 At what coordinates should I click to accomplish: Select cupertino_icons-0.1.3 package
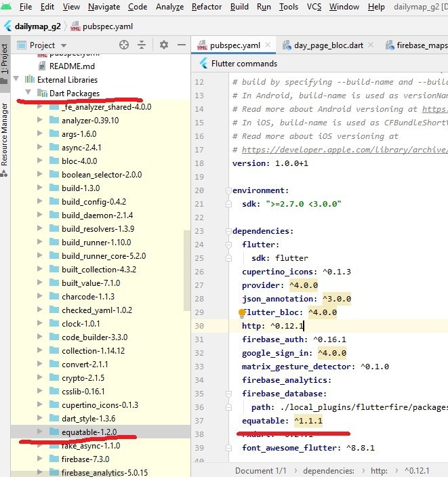click(x=100, y=405)
